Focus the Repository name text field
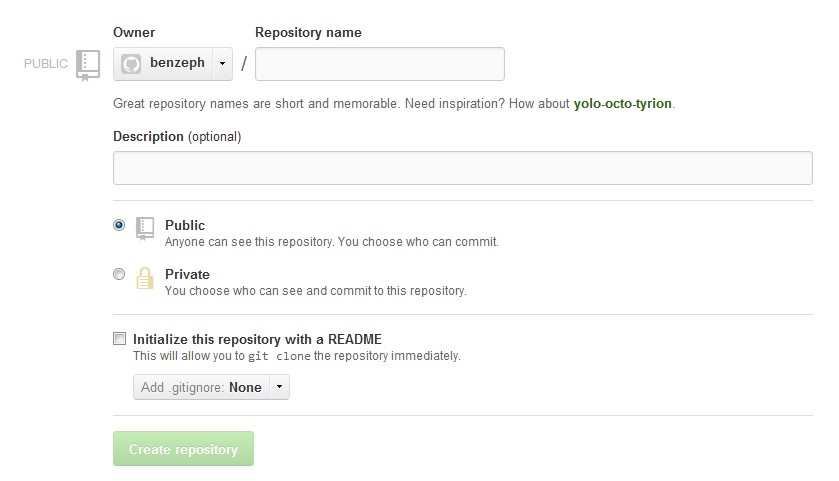 click(380, 64)
